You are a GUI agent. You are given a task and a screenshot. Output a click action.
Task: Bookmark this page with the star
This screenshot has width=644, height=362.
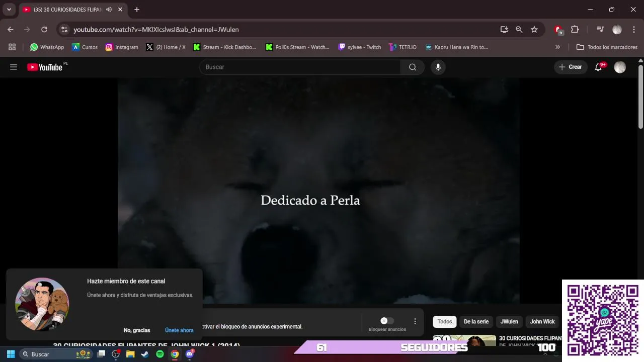click(534, 30)
